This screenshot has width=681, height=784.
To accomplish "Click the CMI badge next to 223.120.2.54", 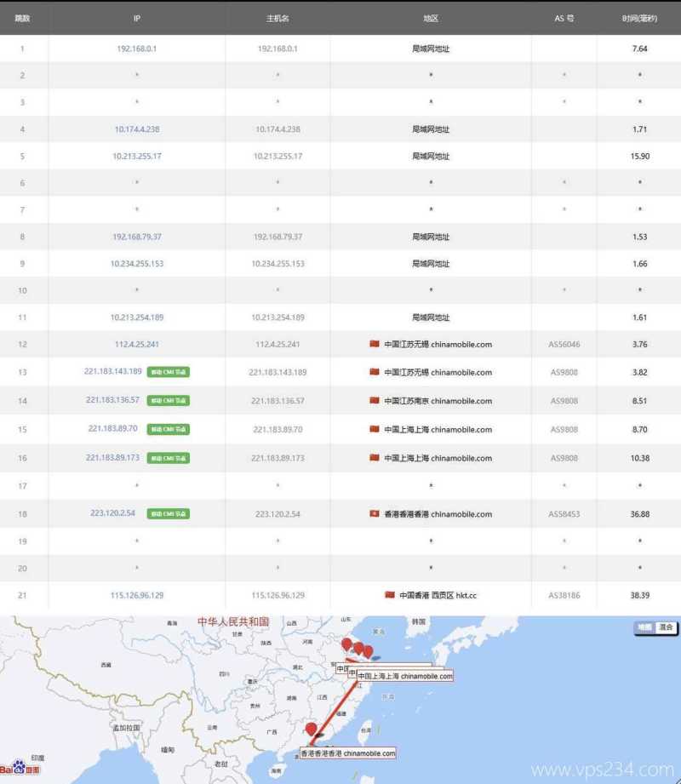I will pyautogui.click(x=167, y=514).
